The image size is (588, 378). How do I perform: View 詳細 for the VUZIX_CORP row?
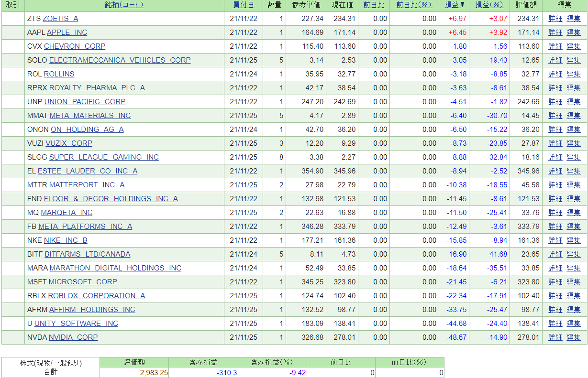[555, 143]
